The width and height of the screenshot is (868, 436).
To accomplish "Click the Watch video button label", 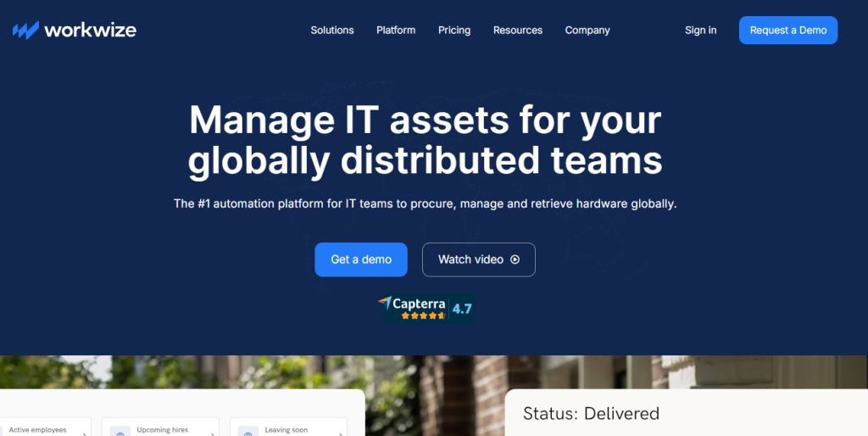I will click(470, 260).
